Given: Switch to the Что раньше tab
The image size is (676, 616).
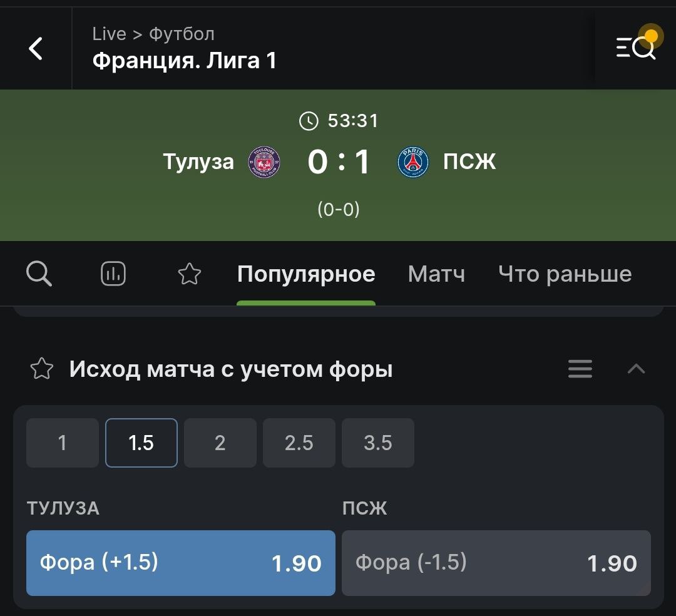Looking at the screenshot, I should [x=565, y=274].
